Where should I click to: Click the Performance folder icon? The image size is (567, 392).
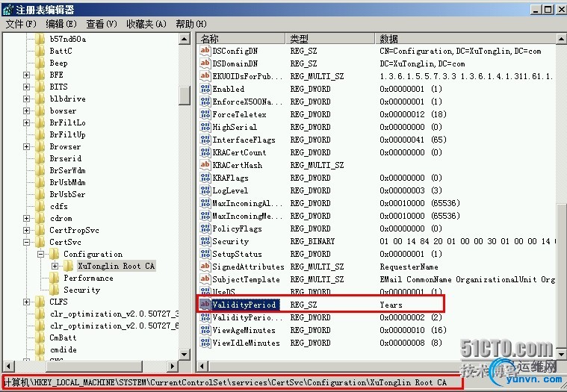click(x=55, y=278)
